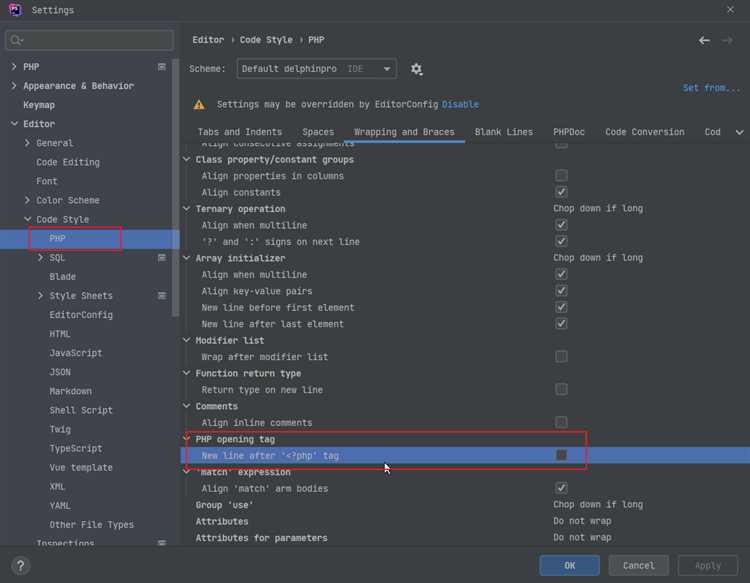Select Keymap in settings tree
750x583 pixels.
[39, 105]
